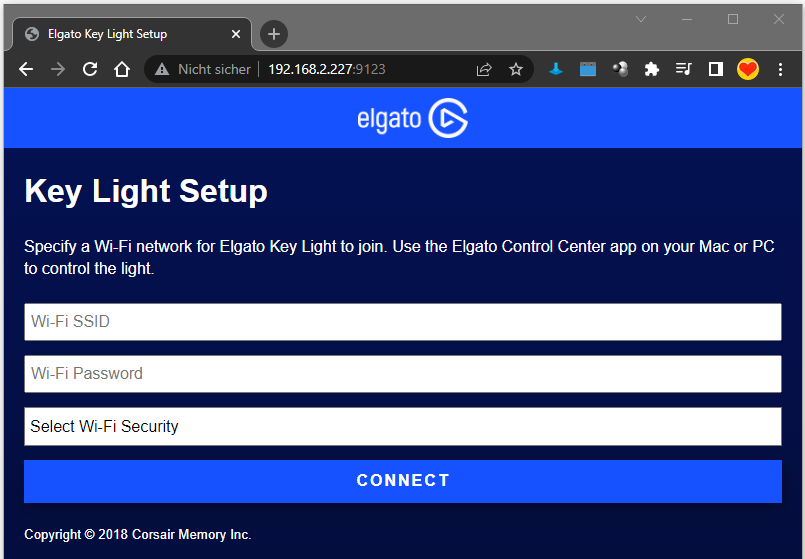Image resolution: width=805 pixels, height=559 pixels.
Task: Open the three-dot browser menu
Action: (x=780, y=69)
